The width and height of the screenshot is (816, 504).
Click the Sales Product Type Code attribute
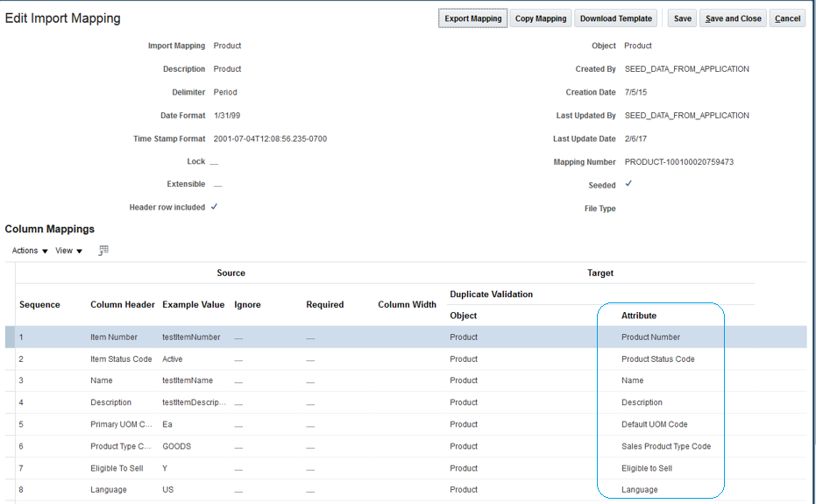pyautogui.click(x=665, y=446)
